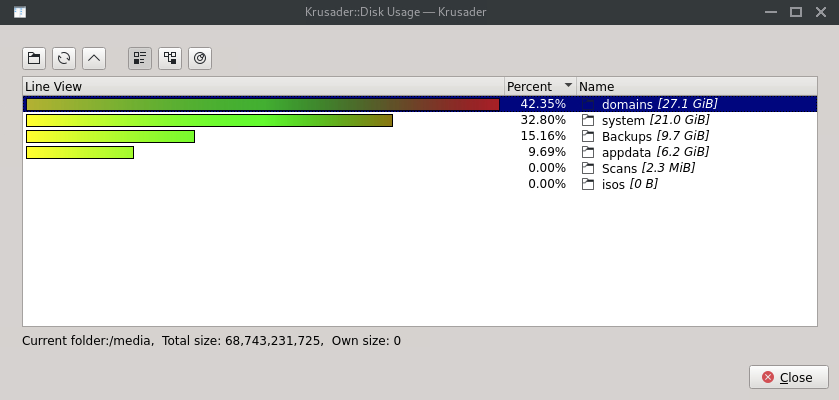Open the window menu icon in title bar
The image size is (839, 400).
[20, 12]
